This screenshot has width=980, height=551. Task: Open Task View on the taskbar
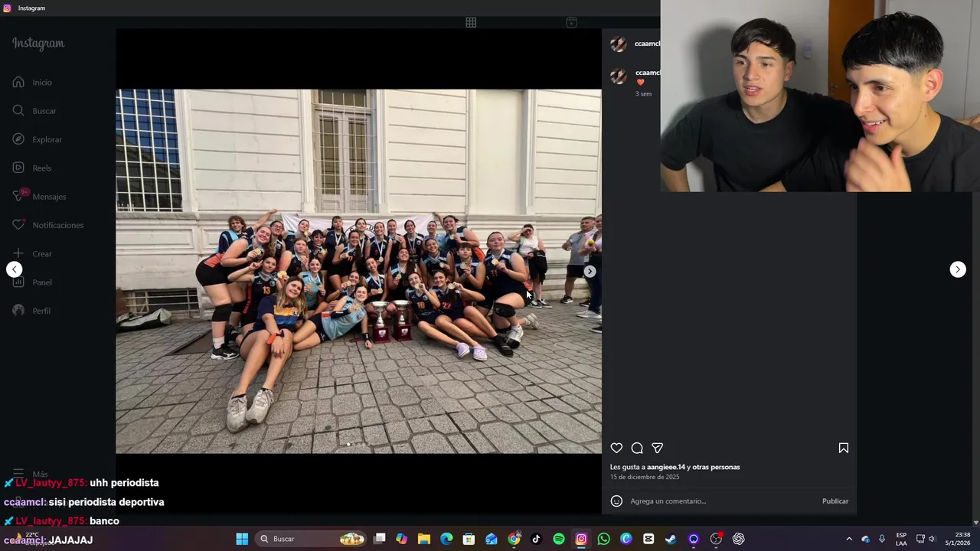pos(379,539)
